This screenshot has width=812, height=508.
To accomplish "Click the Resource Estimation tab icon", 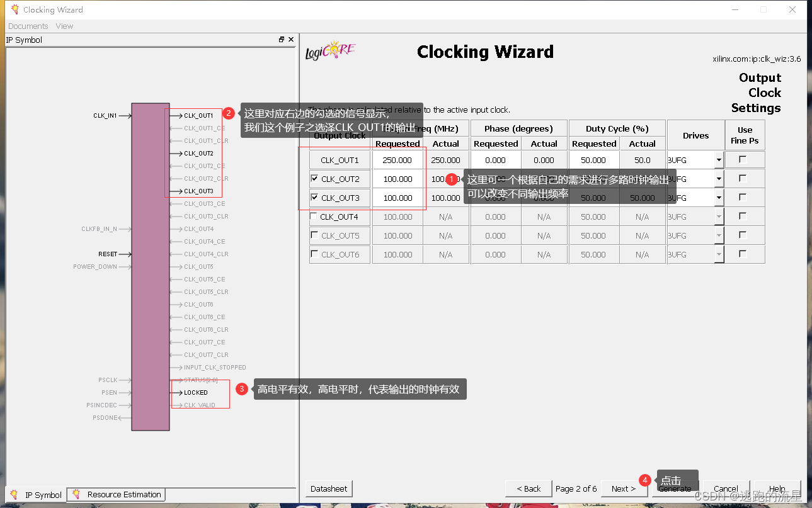I will [76, 495].
